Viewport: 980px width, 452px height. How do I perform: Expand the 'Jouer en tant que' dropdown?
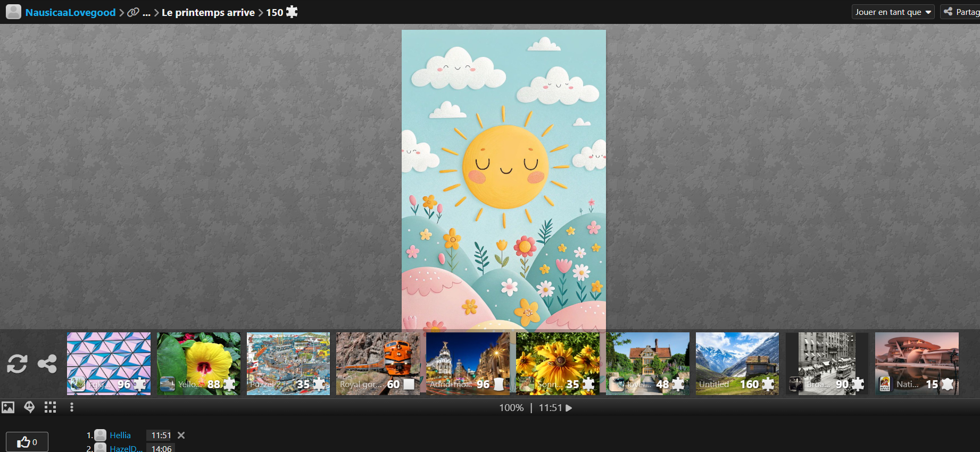893,12
